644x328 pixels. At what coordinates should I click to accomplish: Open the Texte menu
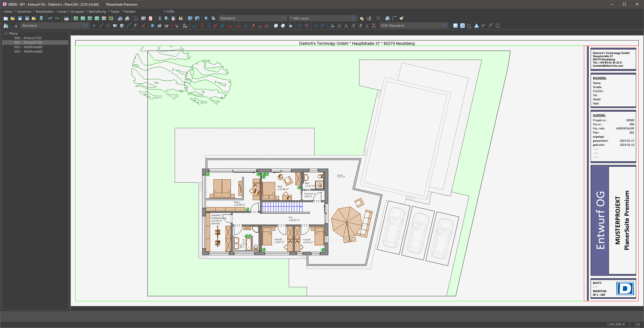pos(115,12)
